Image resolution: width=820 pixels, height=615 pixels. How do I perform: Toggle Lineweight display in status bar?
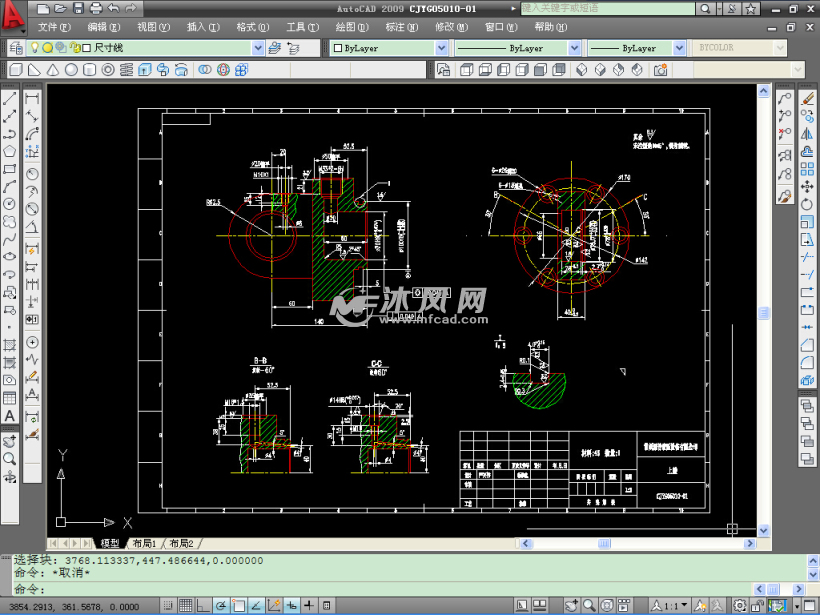coord(310,606)
